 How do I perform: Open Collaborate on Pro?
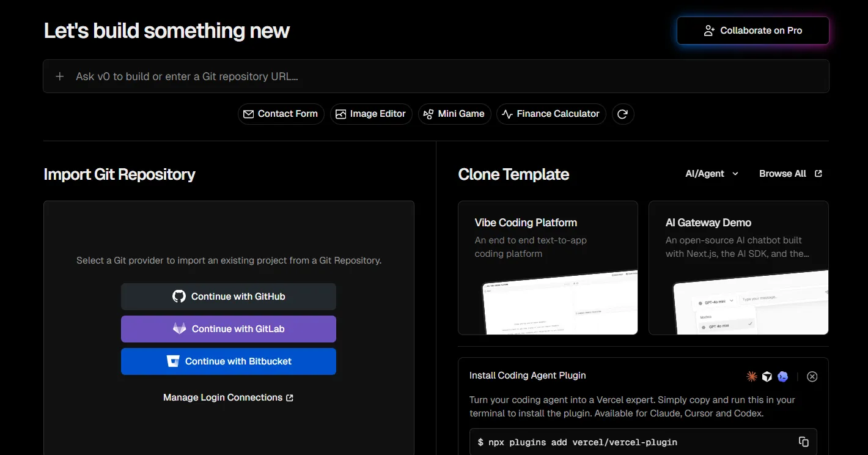click(x=753, y=31)
